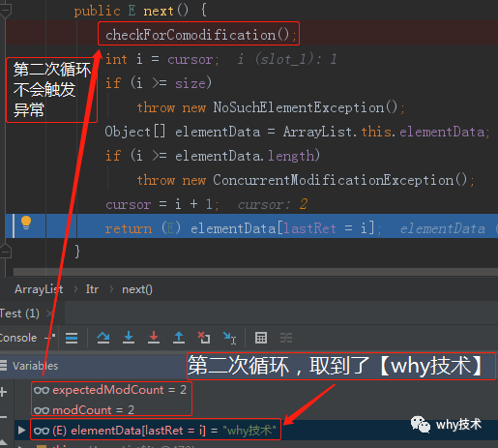The width and height of the screenshot is (498, 448).
Task: Click the fold end marker below return line
Action: [x=6, y=252]
